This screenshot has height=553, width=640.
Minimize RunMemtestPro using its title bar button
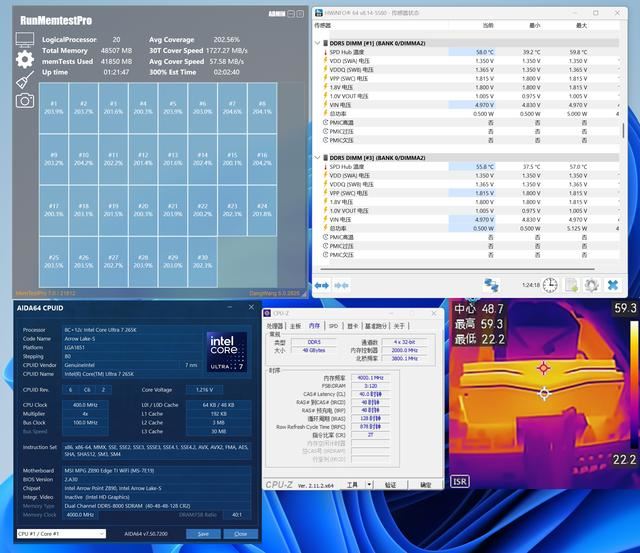click(x=291, y=14)
